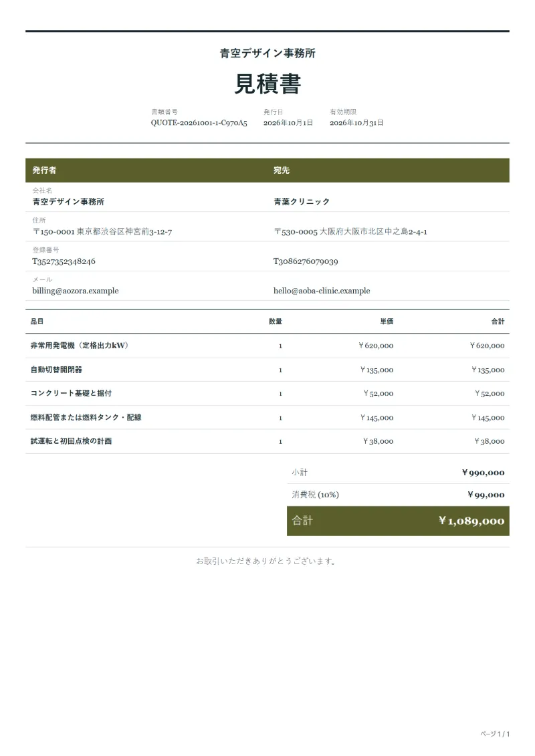Click the 発行者 section header
Image resolution: width=535 pixels, height=756 pixels.
pos(44,170)
